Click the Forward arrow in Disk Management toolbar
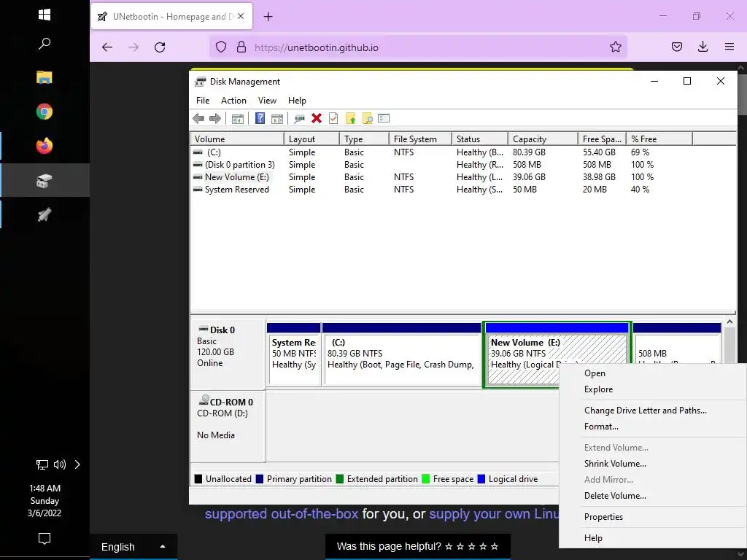The width and height of the screenshot is (747, 560). tap(215, 119)
